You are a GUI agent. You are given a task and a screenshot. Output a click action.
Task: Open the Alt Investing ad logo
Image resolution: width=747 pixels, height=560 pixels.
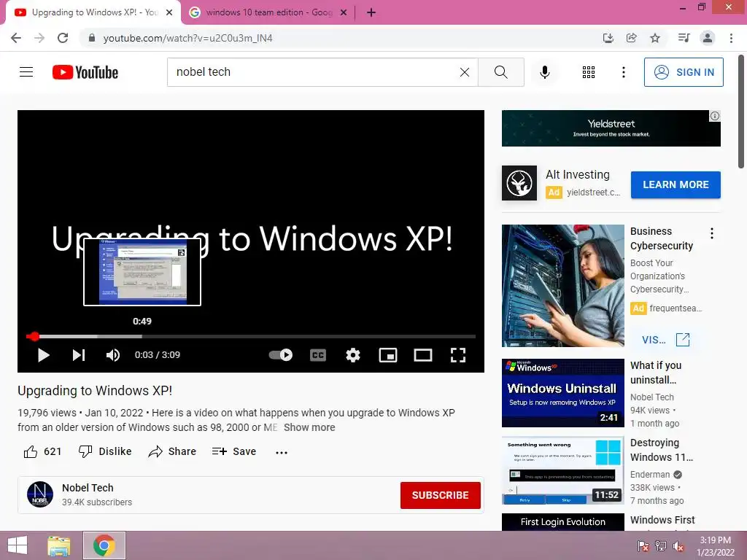pos(519,183)
